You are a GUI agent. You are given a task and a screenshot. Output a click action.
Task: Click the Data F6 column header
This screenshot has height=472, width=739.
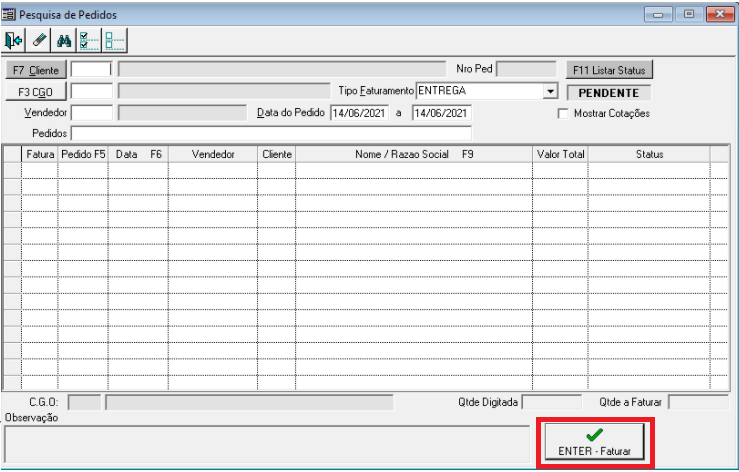click(x=138, y=154)
